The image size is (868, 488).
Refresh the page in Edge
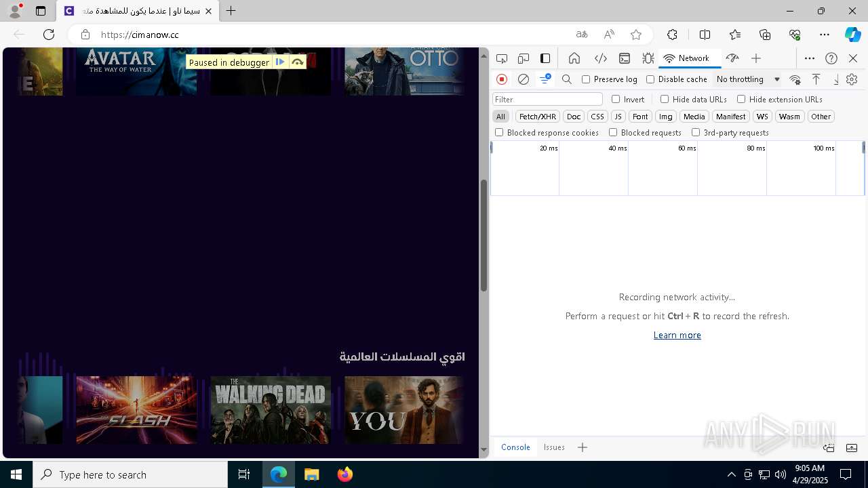click(x=49, y=35)
